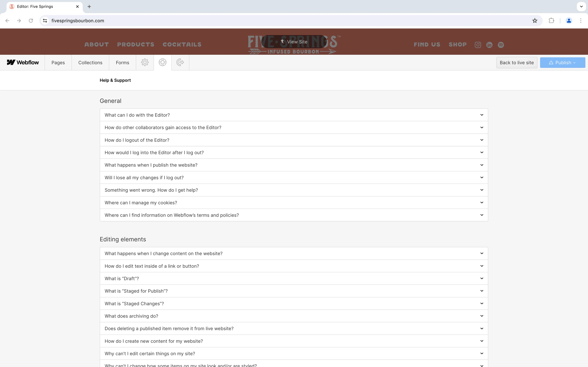The width and height of the screenshot is (588, 367).
Task: Open the Spotify social icon
Action: tap(501, 45)
